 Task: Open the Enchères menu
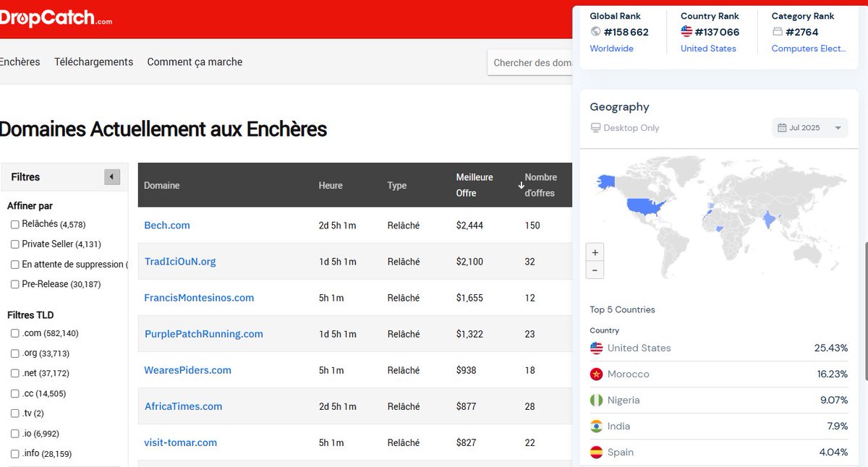point(20,62)
